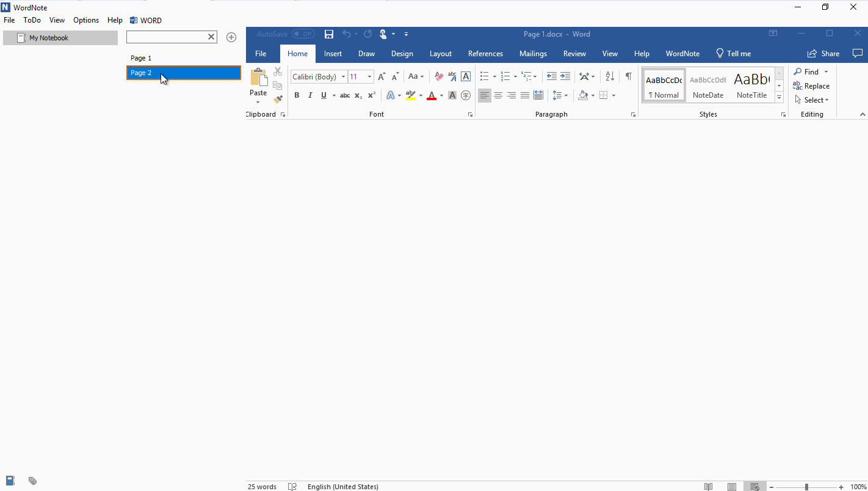The image size is (868, 491).
Task: Toggle Italic formatting
Action: (310, 95)
